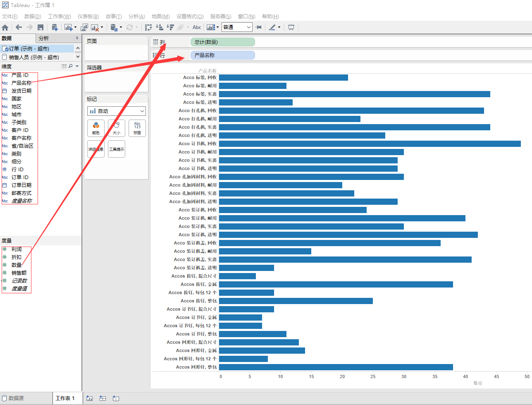Click the undo back arrow in toolbar
Image resolution: width=532 pixels, height=405 pixels.
19,27
